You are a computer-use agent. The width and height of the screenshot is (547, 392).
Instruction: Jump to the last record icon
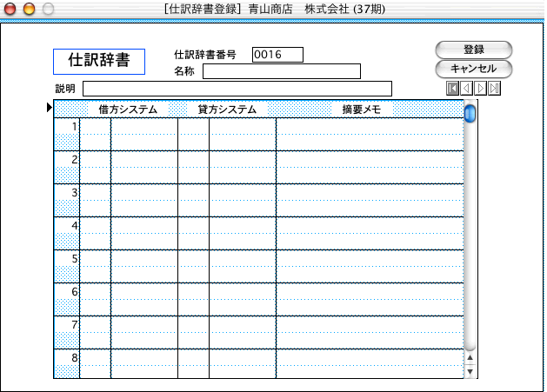tap(495, 88)
